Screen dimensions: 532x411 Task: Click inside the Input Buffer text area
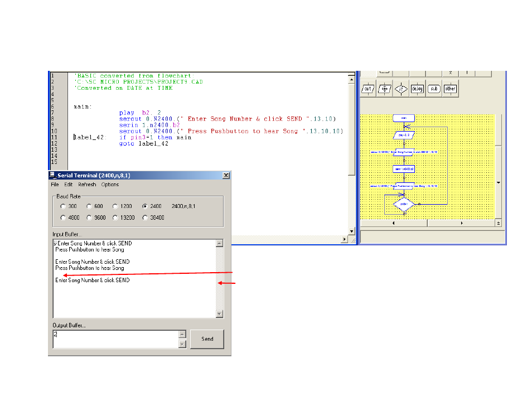coord(134,279)
